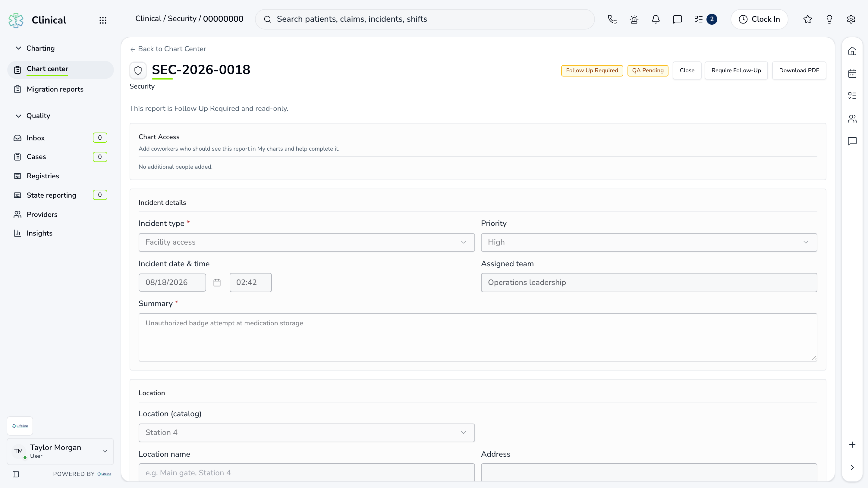Click the QA Pending badge

(648, 70)
